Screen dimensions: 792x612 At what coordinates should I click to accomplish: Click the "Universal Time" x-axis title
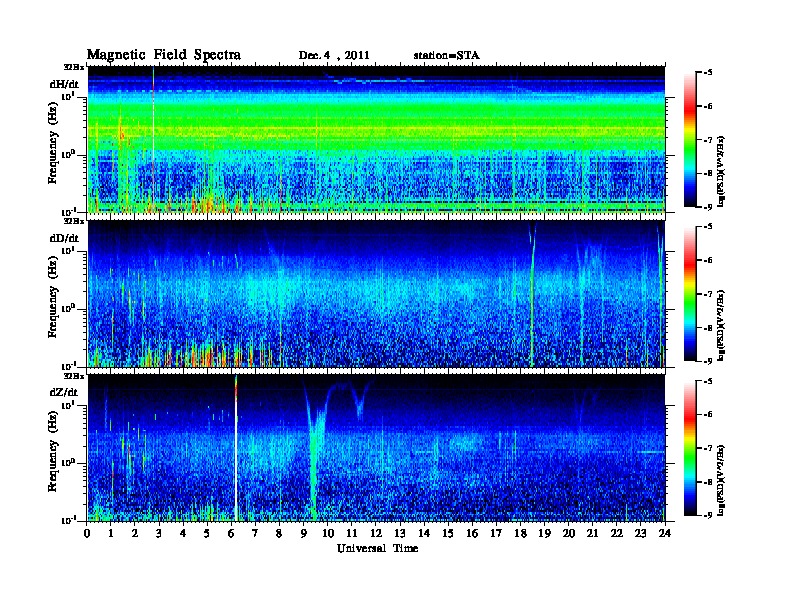pos(377,548)
